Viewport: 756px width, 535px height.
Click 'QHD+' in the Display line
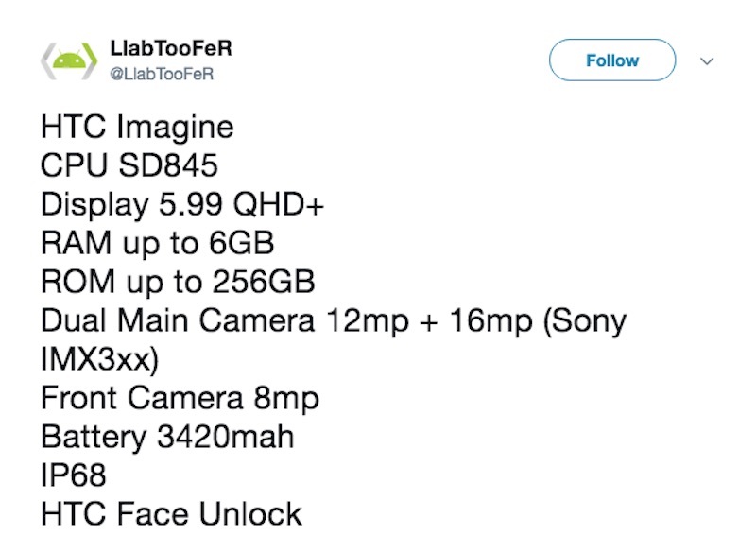pyautogui.click(x=278, y=204)
